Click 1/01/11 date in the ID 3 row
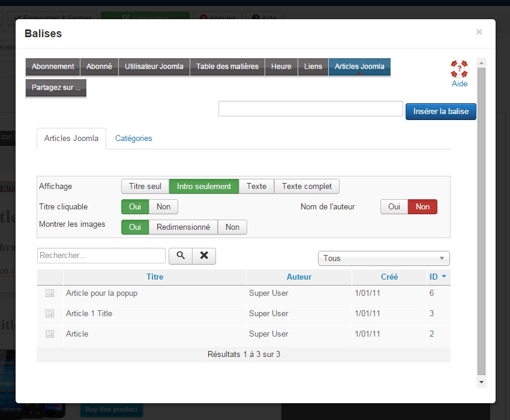Image resolution: width=510 pixels, height=420 pixels. point(367,314)
